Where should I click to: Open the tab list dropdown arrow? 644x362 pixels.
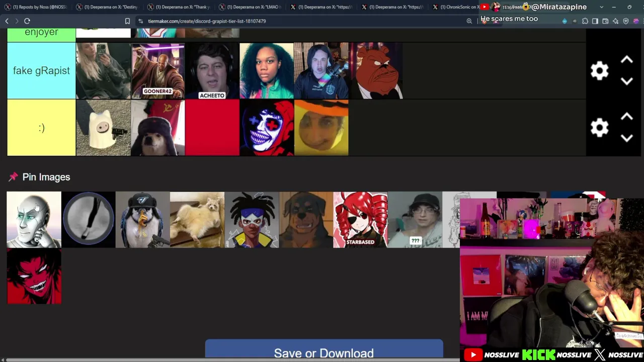[601, 7]
